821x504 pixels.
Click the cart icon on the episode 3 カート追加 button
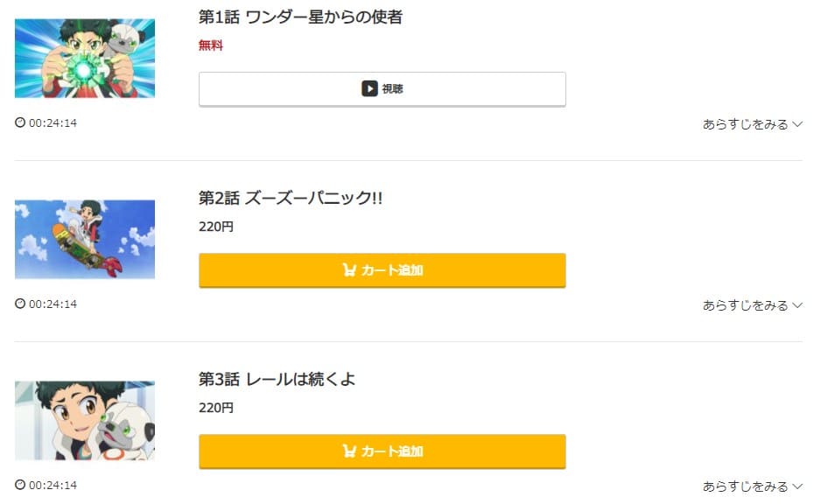point(349,451)
